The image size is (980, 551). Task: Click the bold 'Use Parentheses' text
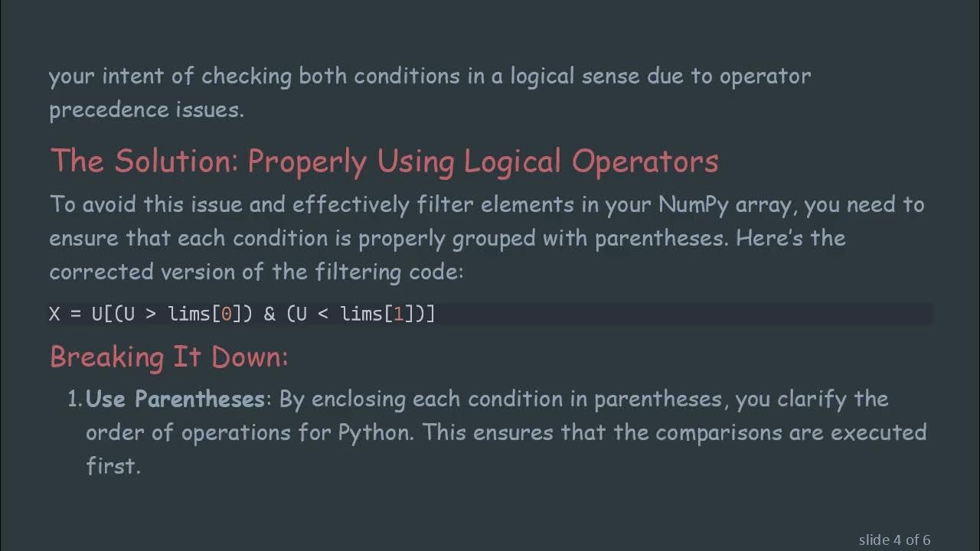(175, 399)
